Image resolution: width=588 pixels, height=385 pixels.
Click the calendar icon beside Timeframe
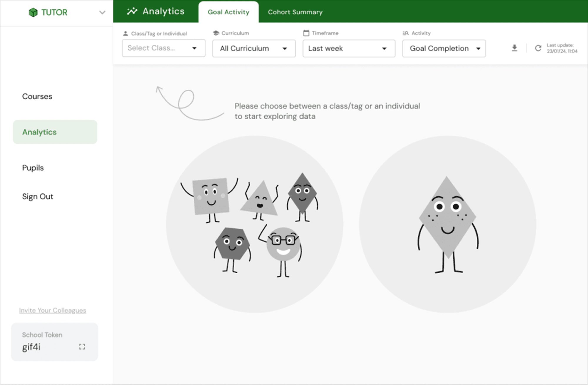tap(306, 33)
